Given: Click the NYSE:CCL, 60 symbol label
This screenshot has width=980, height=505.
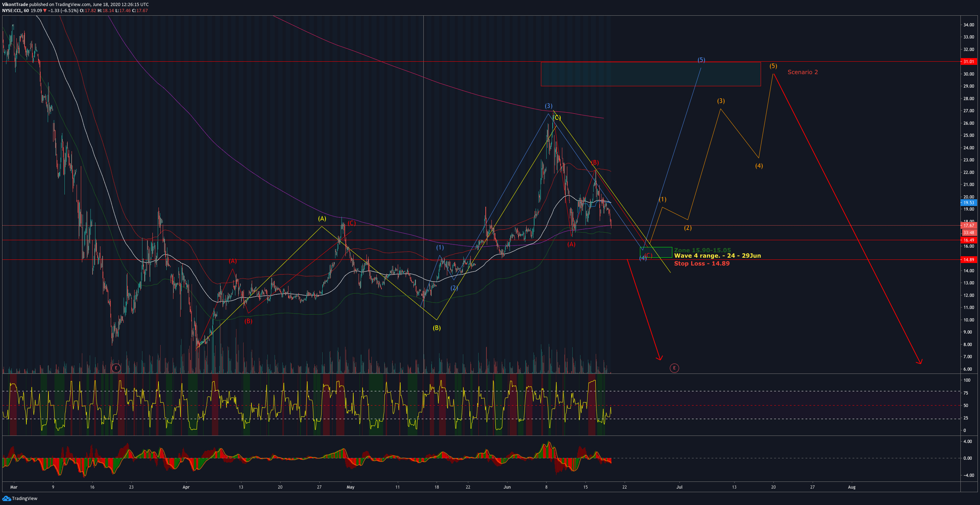Looking at the screenshot, I should (16, 10).
